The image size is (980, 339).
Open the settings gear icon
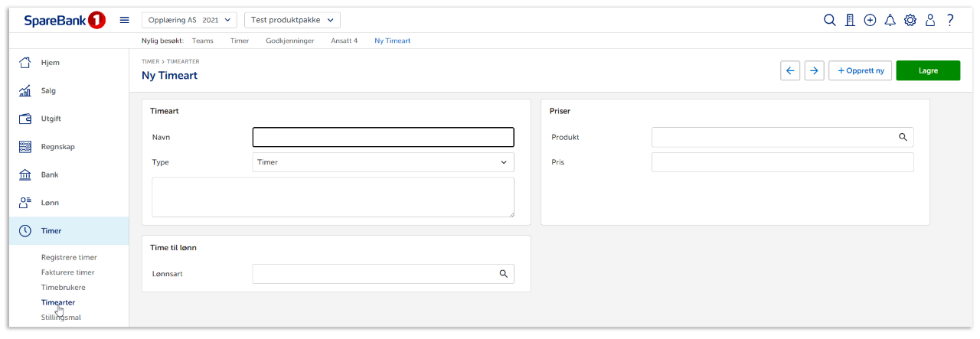[910, 21]
